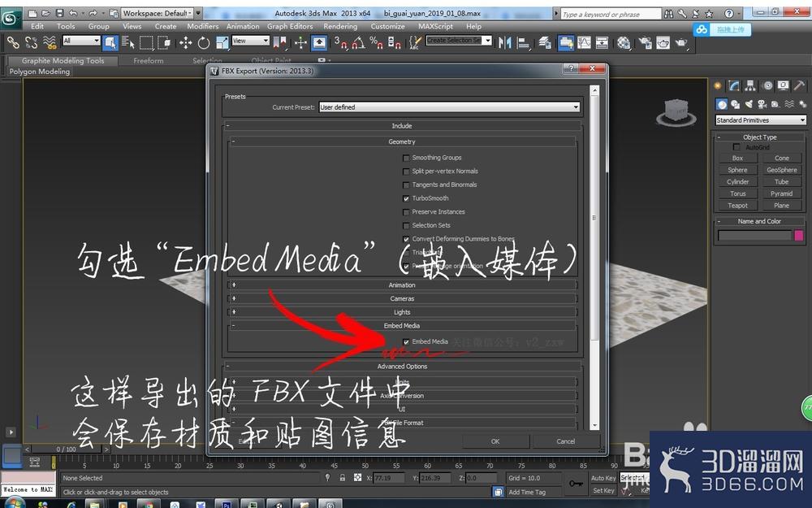Click OK in FBX Export dialog

coord(495,441)
